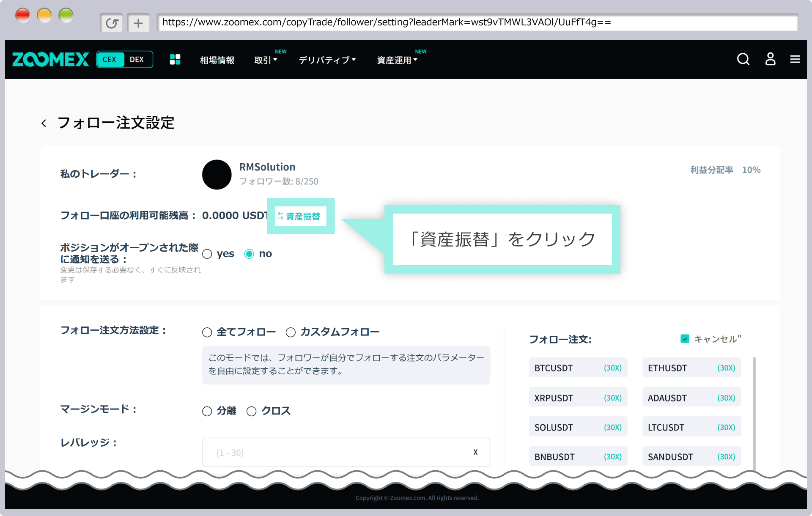This screenshot has height=516, width=812.
Task: Toggle the キャンセル checkbox
Action: pos(685,339)
